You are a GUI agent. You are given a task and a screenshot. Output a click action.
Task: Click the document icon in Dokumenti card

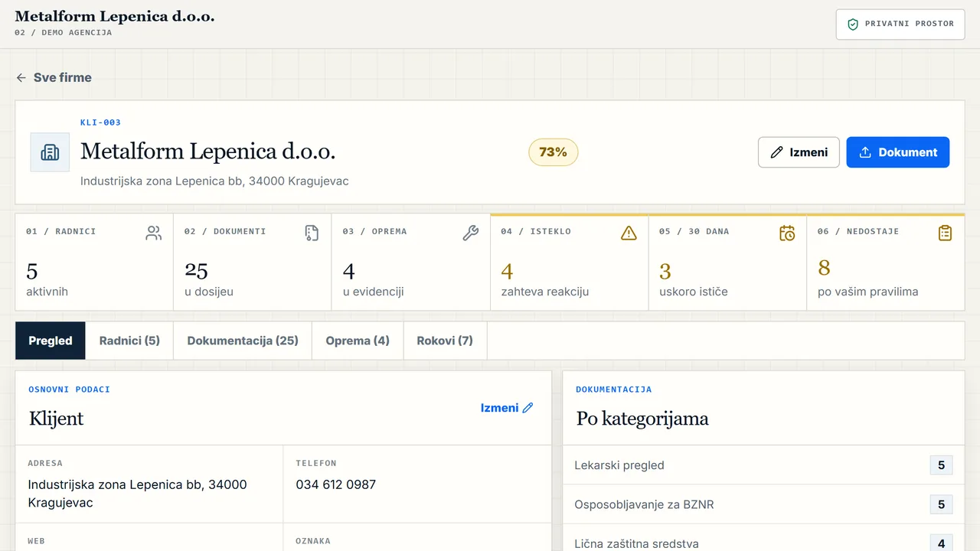(312, 233)
